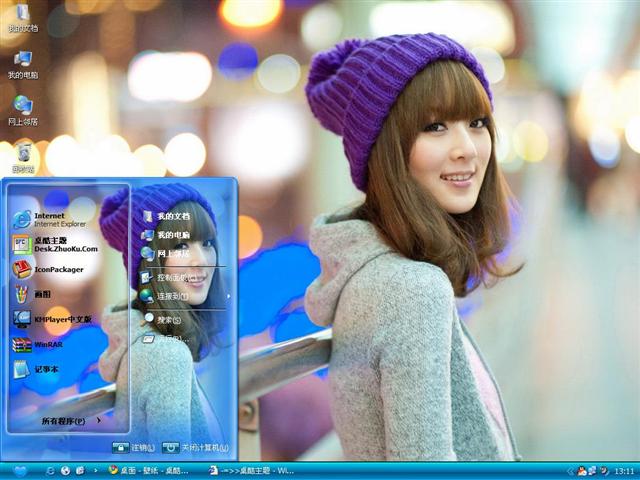Open 网上邻居 desktop icon
This screenshot has height=480, width=640.
click(x=23, y=110)
